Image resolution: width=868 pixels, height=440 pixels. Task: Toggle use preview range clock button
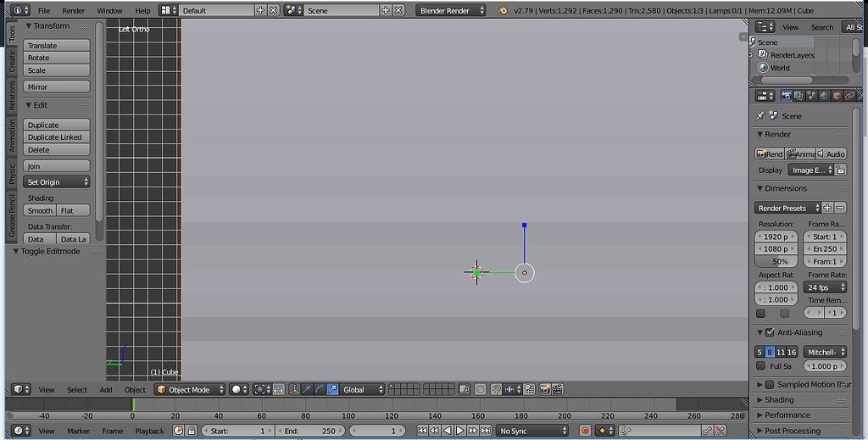coord(178,431)
